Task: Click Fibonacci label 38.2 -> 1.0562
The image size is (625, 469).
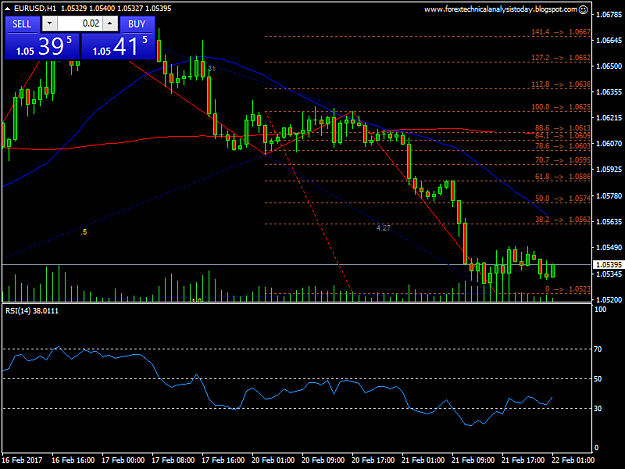Action: 562,220
